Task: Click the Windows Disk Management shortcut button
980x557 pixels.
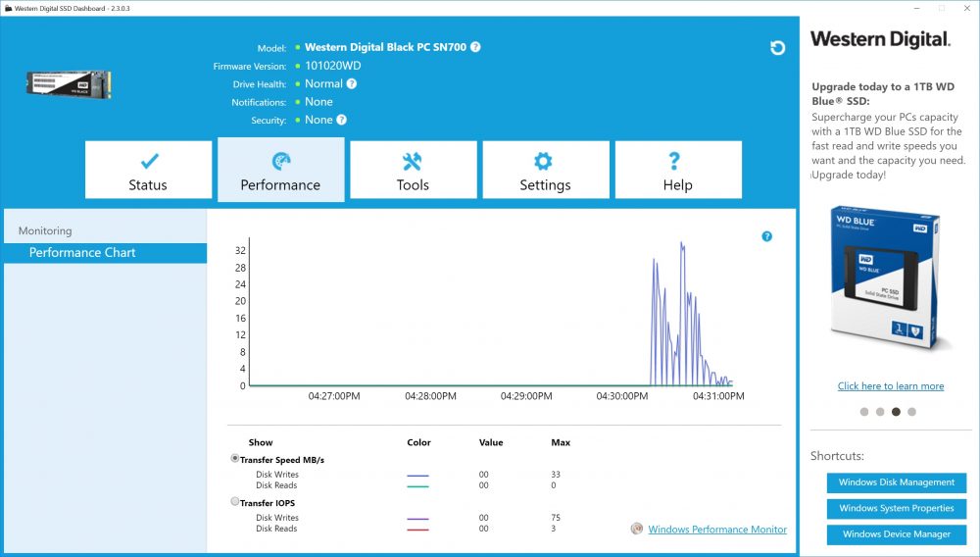Action: tap(897, 482)
